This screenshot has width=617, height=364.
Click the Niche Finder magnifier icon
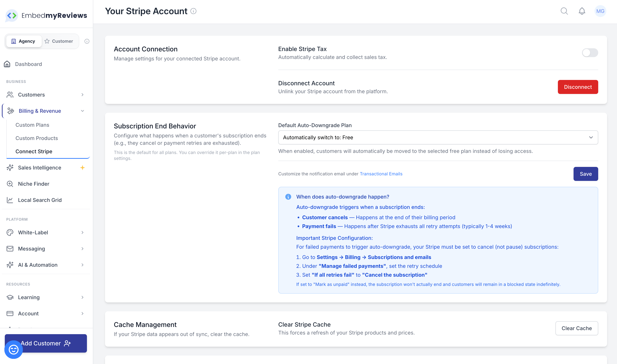point(10,184)
